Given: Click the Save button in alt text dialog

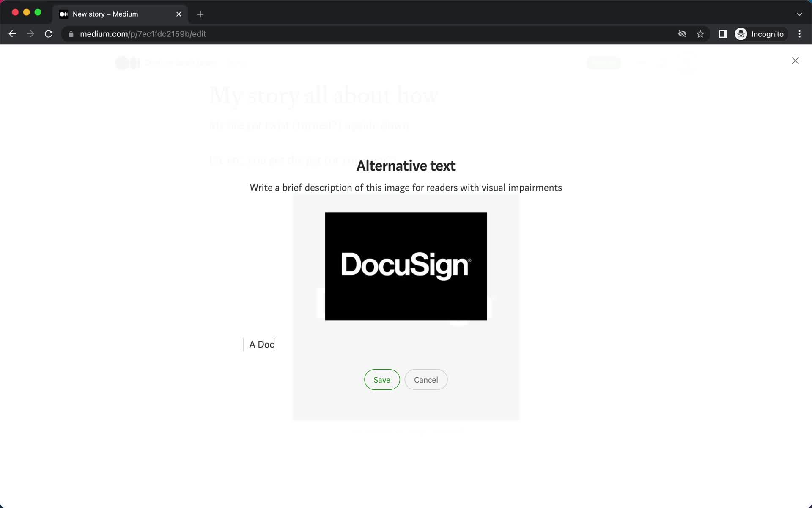Looking at the screenshot, I should [382, 379].
